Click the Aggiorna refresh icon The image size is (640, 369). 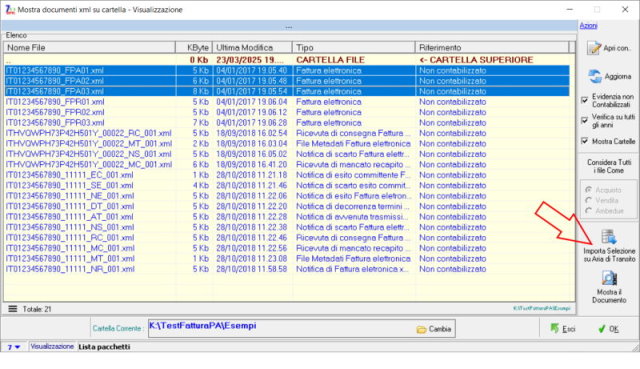[595, 76]
